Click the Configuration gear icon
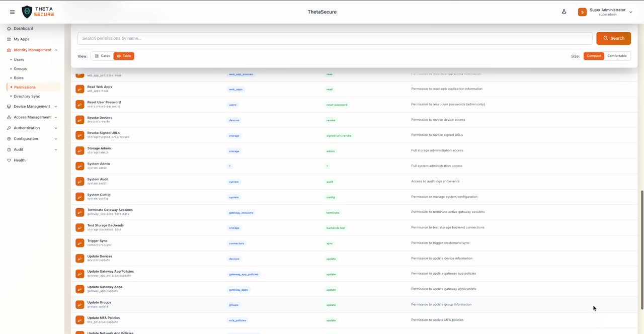644x334 pixels. pos(9,138)
